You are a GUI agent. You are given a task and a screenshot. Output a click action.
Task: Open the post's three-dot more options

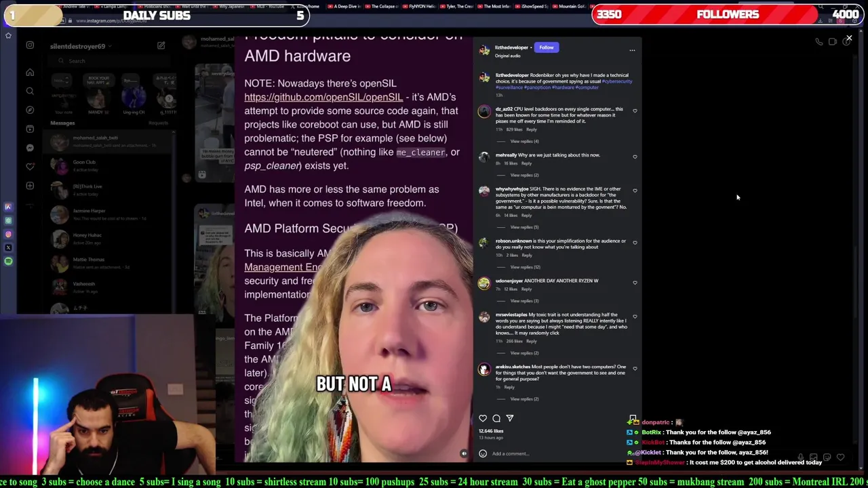[632, 50]
